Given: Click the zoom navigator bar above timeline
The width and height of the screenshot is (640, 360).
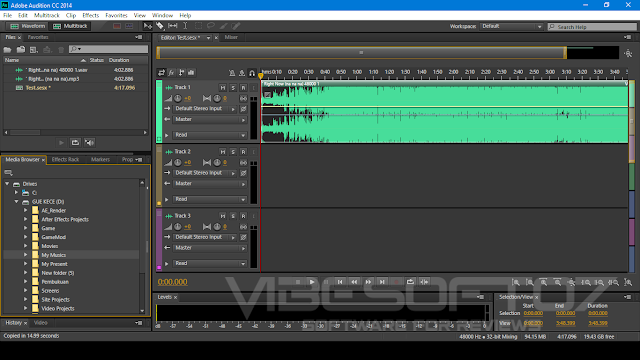Looking at the screenshot, I should [x=361, y=53].
